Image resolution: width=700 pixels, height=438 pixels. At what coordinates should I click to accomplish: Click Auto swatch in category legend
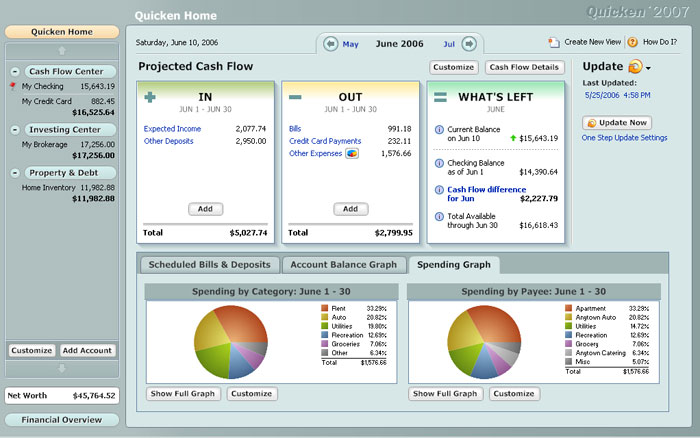[325, 317]
